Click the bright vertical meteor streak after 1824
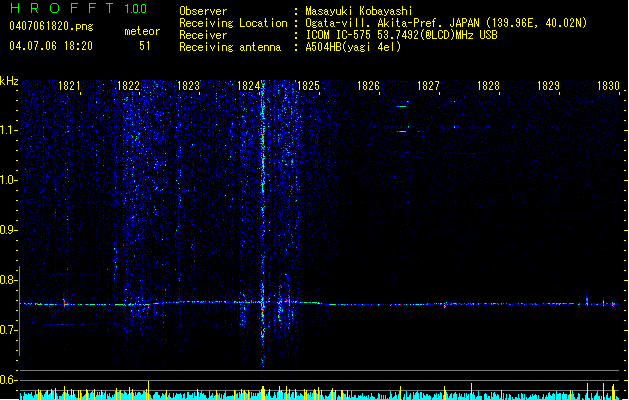The height and width of the screenshot is (400, 629). click(263, 225)
